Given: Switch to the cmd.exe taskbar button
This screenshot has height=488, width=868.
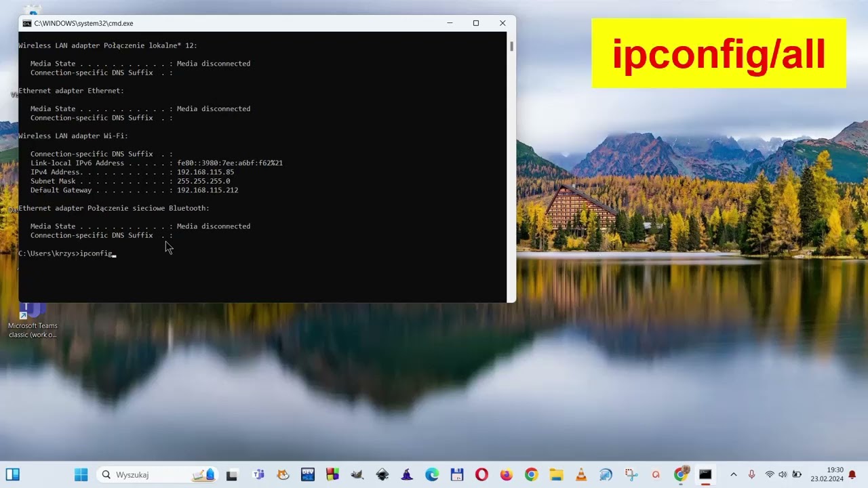Looking at the screenshot, I should pyautogui.click(x=705, y=474).
